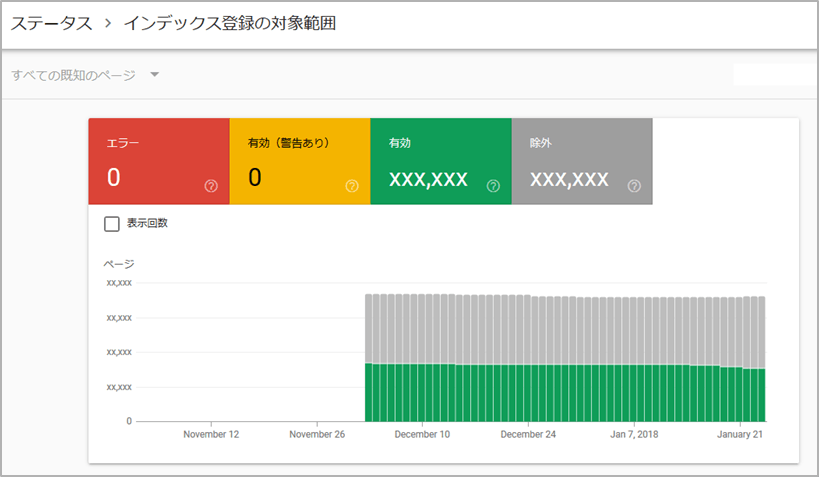819x477 pixels.
Task: Select the red エラー tab
Action: point(159,161)
